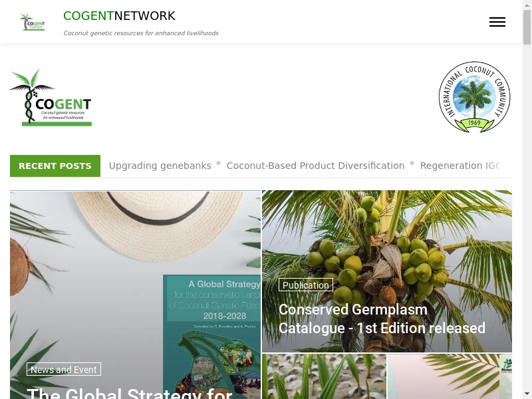Screen dimensions: 532x399
Task: Open the pink palm leaf thumbnail
Action: click(x=450, y=376)
